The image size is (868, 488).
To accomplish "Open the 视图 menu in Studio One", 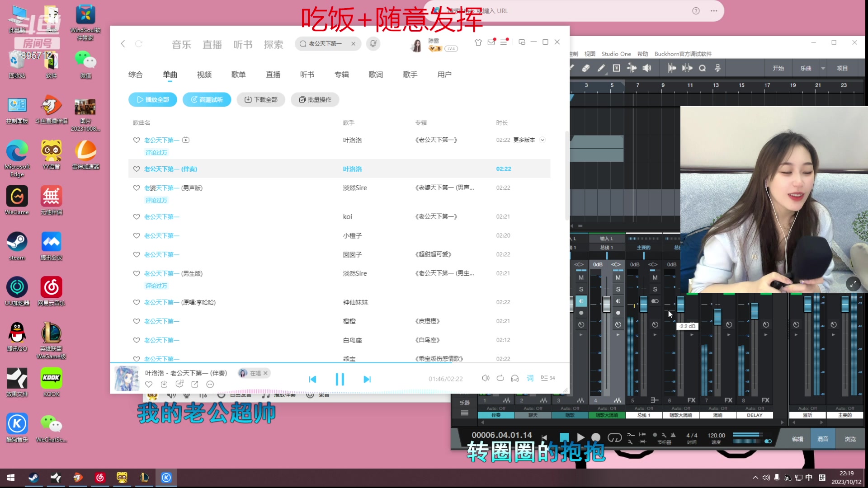I will pos(590,54).
